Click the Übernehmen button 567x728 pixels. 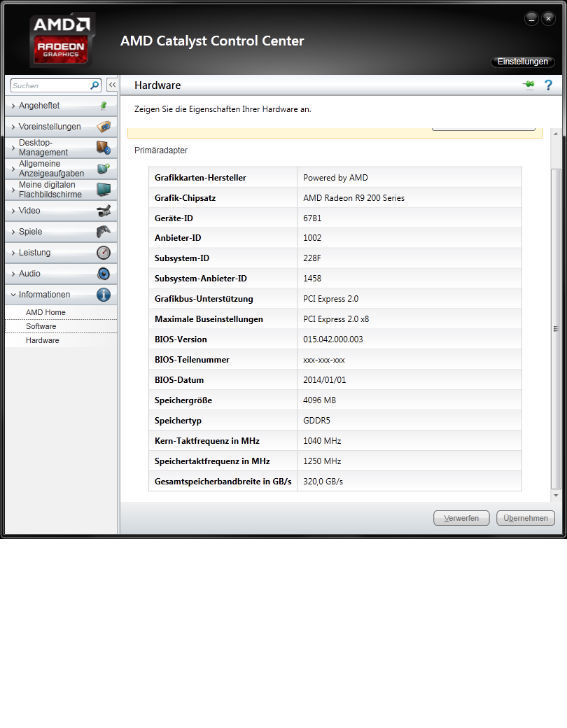point(526,518)
